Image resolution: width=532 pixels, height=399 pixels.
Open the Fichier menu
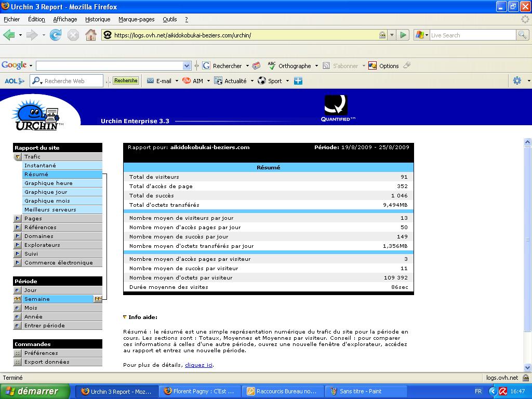(x=11, y=19)
